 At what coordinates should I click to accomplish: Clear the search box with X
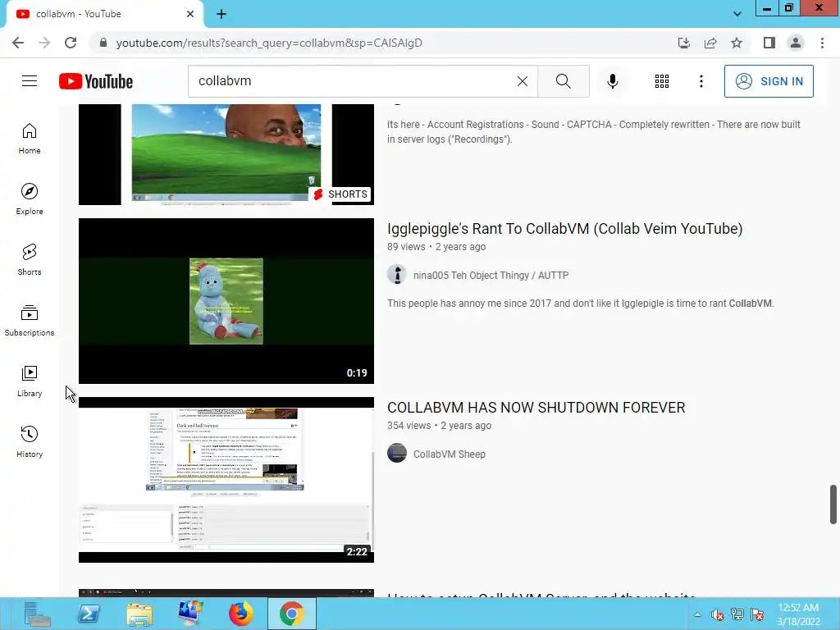[523, 81]
